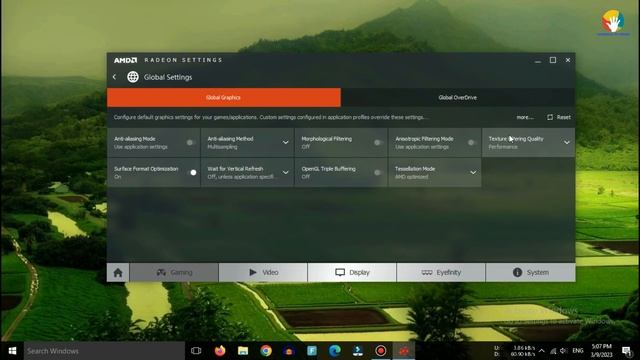640x360 pixels.
Task: Open the Eyefinity section
Action: (x=441, y=273)
